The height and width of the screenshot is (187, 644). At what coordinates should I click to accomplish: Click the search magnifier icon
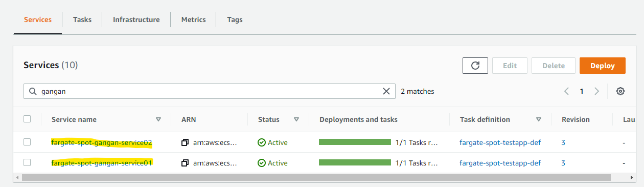[x=32, y=91]
